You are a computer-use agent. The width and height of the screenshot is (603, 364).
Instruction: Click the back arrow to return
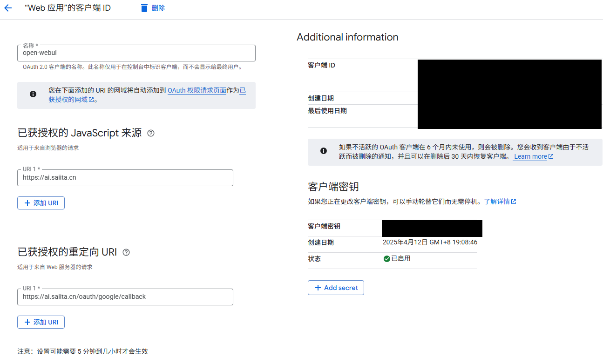coord(7,7)
